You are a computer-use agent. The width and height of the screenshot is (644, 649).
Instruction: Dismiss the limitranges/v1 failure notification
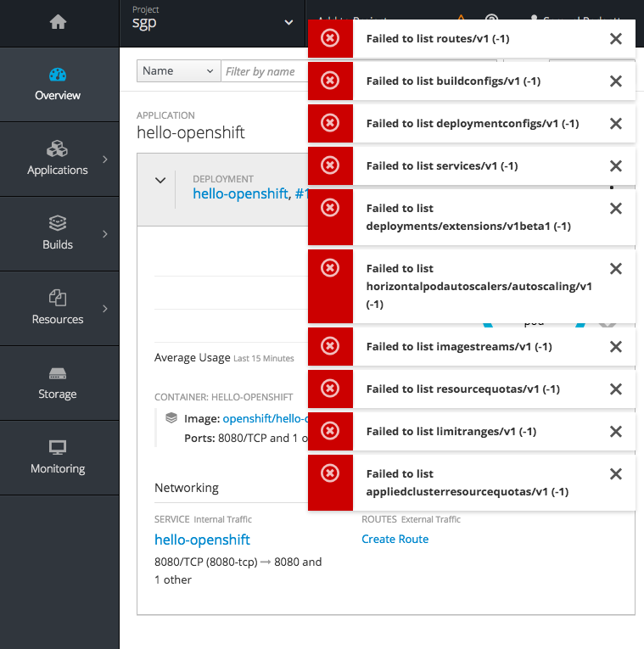[616, 432]
